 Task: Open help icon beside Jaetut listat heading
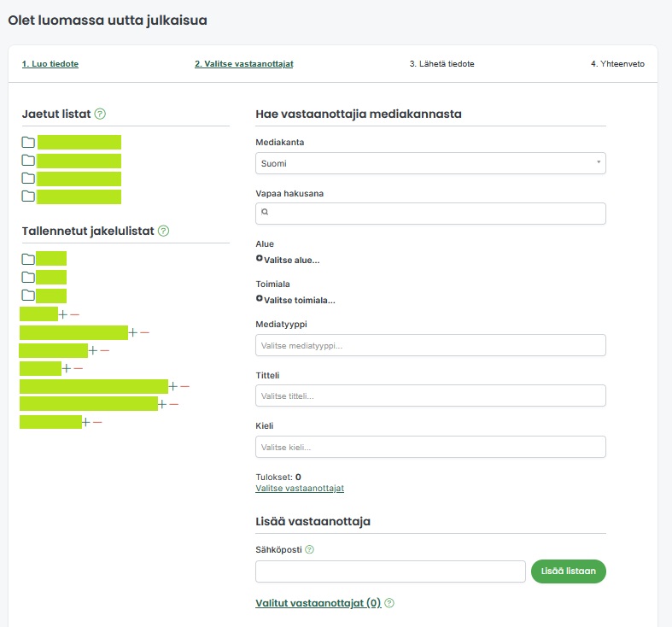coord(100,114)
